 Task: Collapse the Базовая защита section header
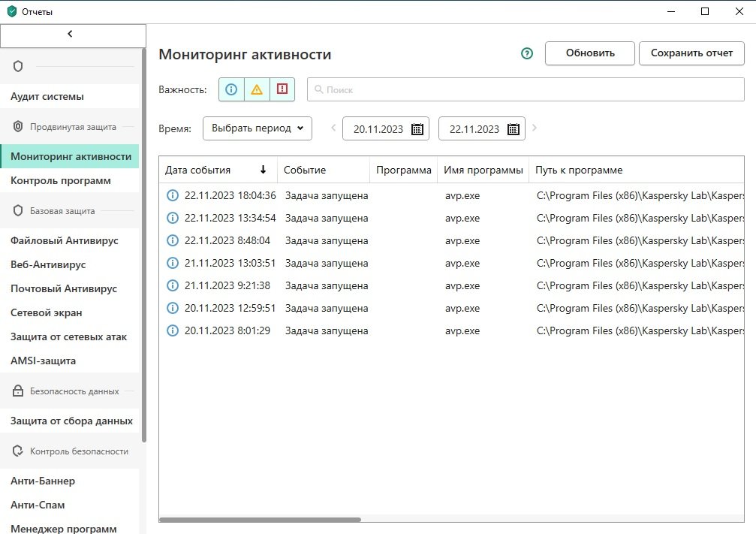pos(62,211)
